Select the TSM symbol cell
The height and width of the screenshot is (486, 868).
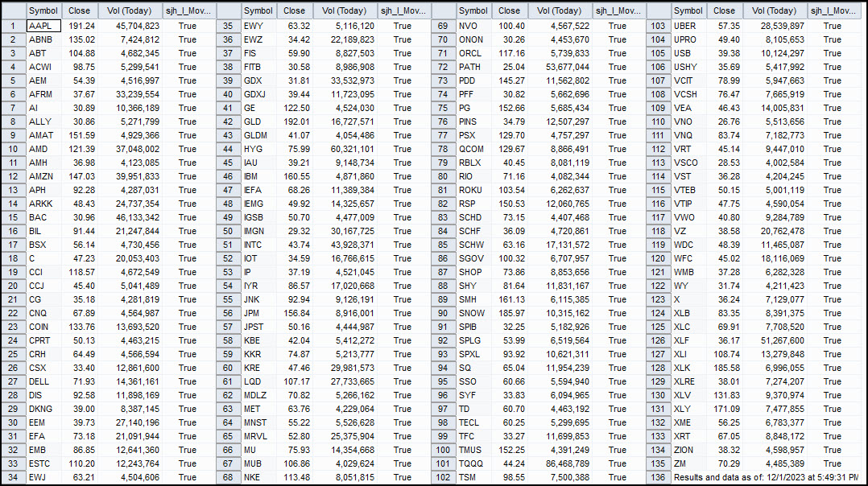pos(473,477)
